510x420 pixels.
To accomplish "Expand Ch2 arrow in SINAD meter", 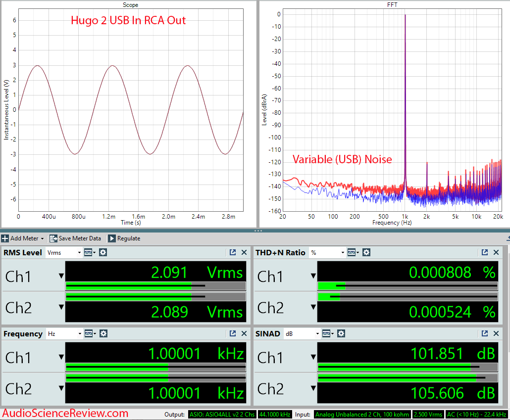I will click(313, 388).
